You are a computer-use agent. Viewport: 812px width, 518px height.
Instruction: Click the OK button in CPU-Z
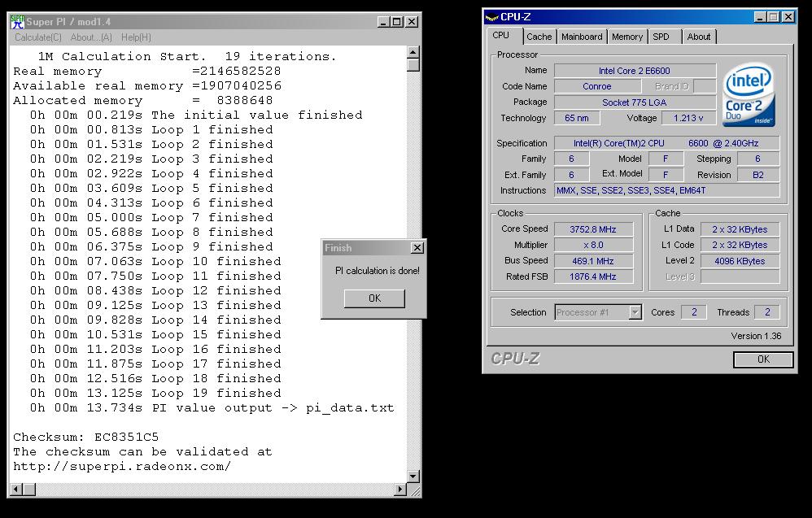coord(763,359)
